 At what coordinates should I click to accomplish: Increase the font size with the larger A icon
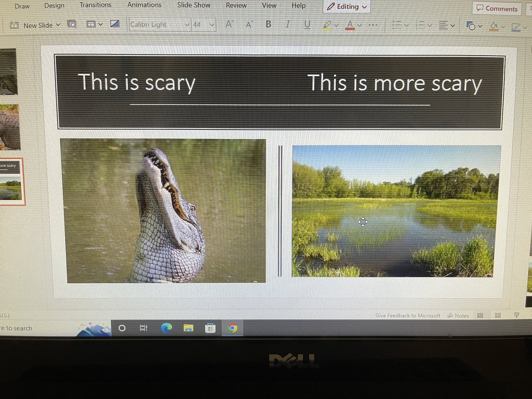click(229, 24)
